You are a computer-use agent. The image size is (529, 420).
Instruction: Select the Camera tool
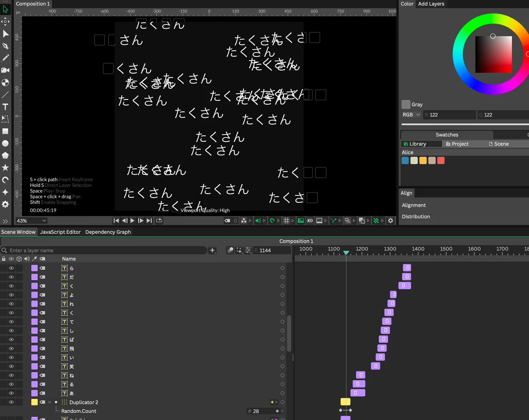pyautogui.click(x=5, y=70)
